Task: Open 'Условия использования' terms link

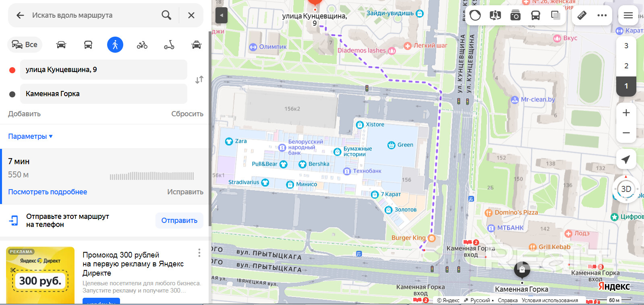Action: coord(550,300)
